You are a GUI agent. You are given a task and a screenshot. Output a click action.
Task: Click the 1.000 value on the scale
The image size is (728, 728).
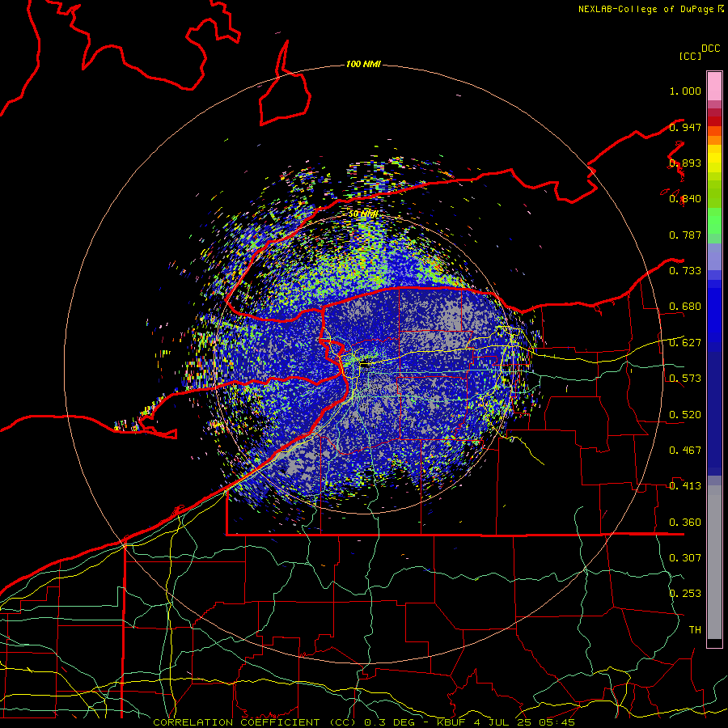(685, 91)
